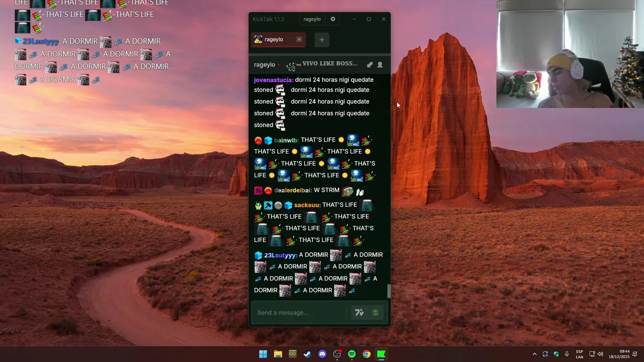Screen dimensions: 644x362
Task: Click the webcam overlay thumbnail
Action: click(570, 54)
